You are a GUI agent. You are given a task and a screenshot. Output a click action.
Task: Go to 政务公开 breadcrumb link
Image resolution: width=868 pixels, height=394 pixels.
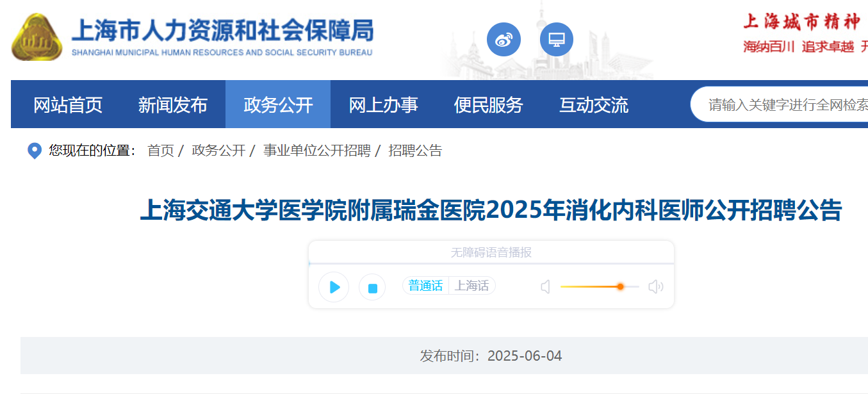[218, 151]
